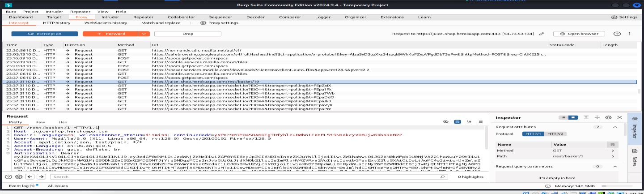The height and width of the screenshot is (194, 644).
Task: Close the Inspector panel with the X
Action: 620,117
